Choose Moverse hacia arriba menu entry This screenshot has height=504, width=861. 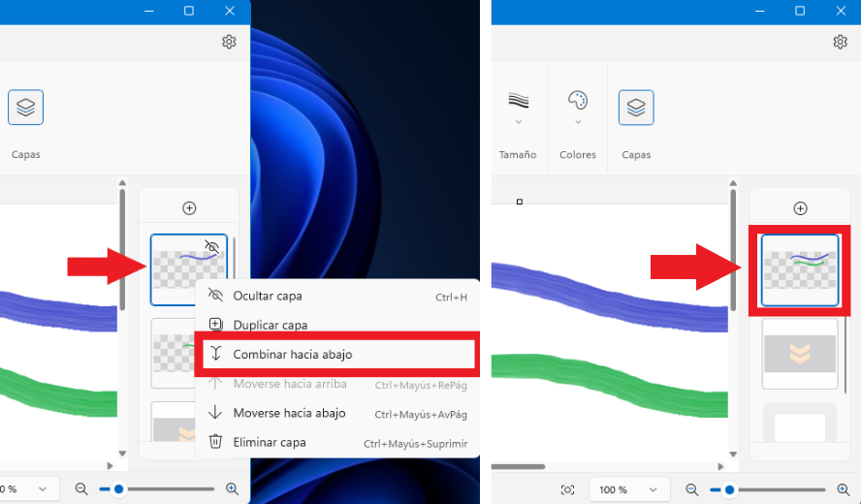pos(337,384)
